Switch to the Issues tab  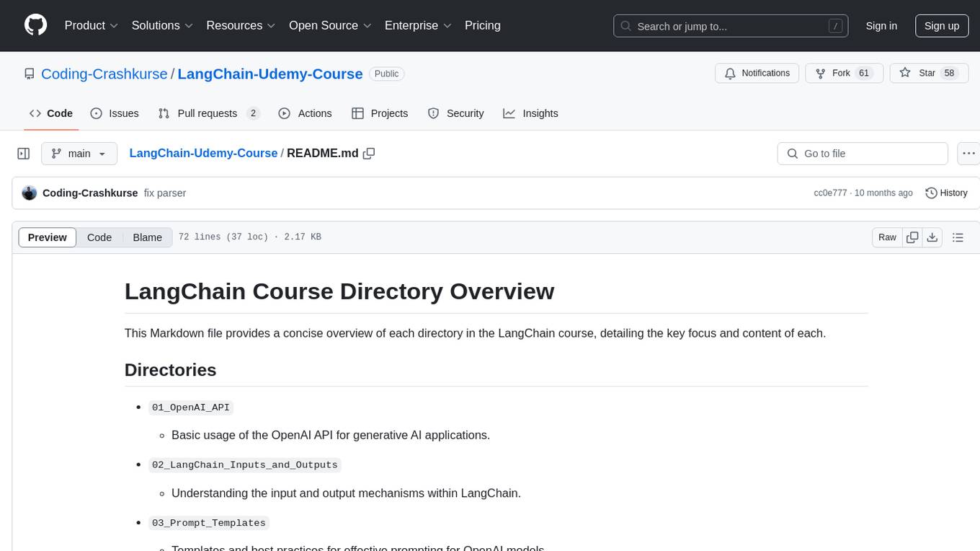[x=115, y=113]
